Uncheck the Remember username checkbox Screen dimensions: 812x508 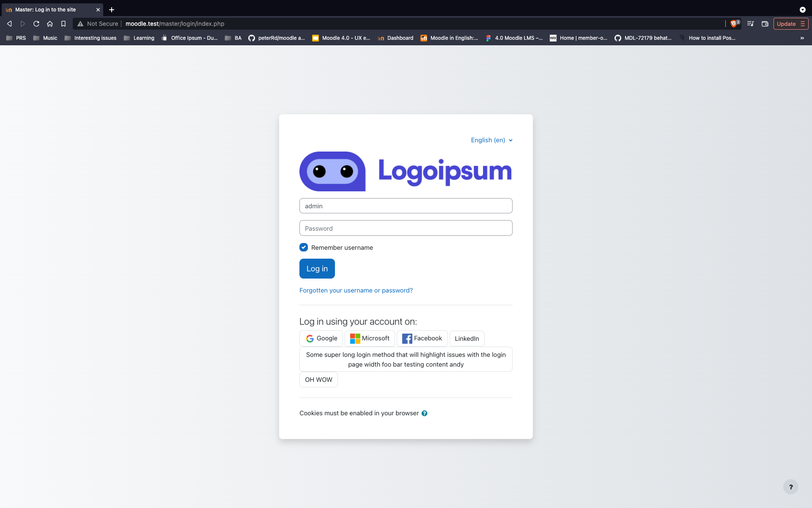coord(304,247)
